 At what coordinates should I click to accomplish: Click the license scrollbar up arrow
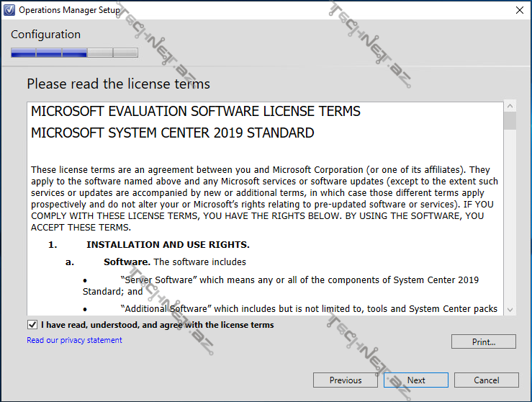point(510,107)
